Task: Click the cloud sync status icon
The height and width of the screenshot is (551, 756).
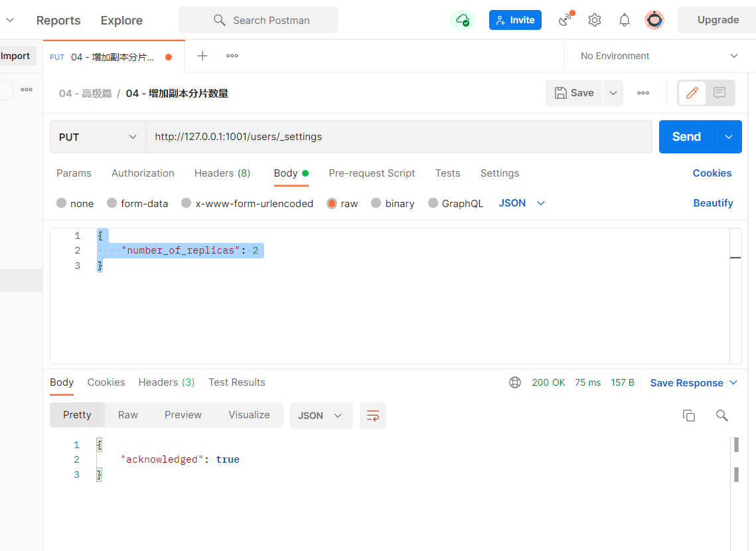Action: click(x=462, y=20)
